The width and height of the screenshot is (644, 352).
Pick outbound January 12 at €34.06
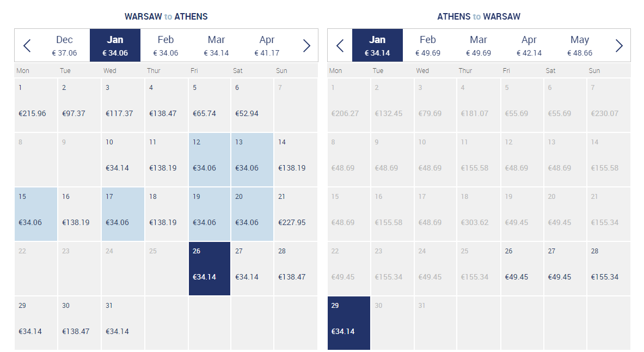pyautogui.click(x=210, y=160)
